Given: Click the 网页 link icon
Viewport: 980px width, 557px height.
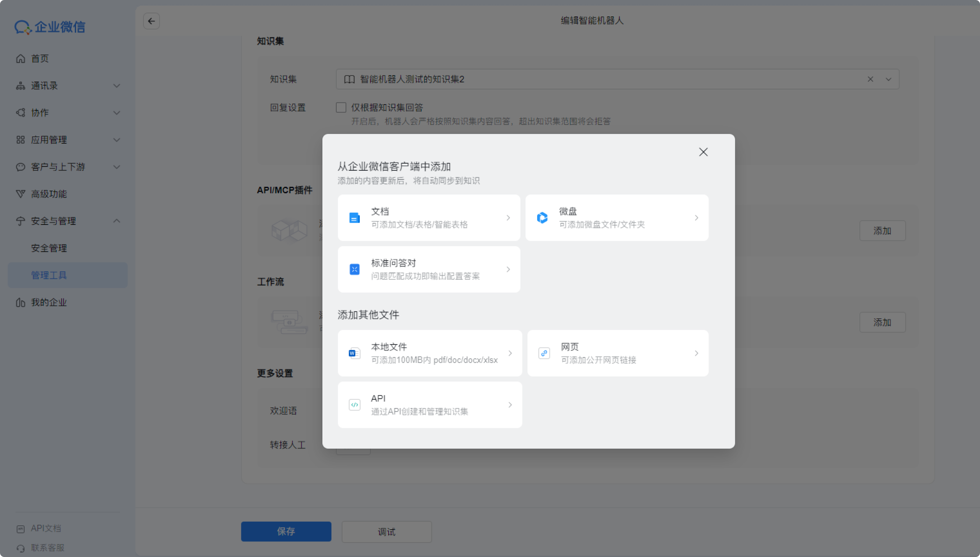Looking at the screenshot, I should tap(544, 353).
